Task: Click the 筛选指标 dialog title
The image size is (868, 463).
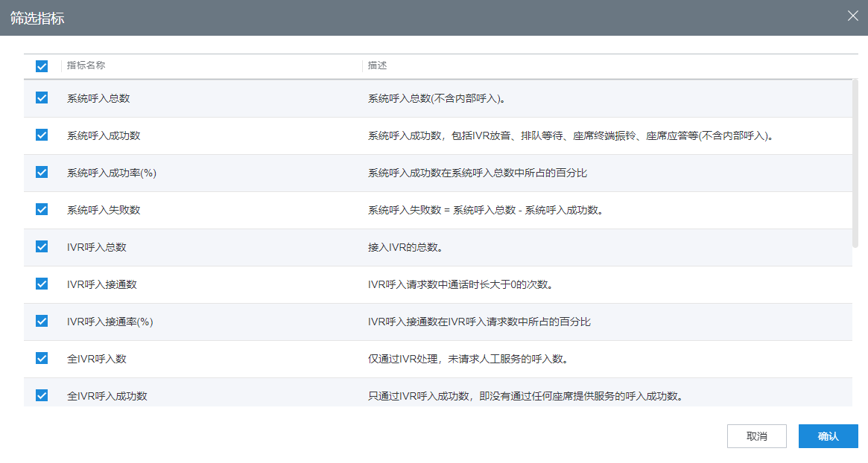Action: 37,19
